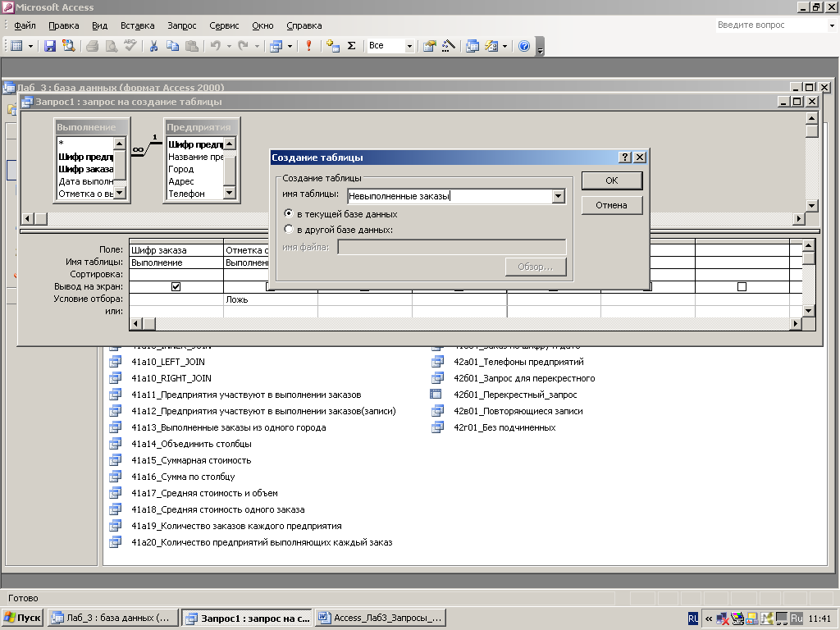Click Отмена to cancel the dialog

[612, 205]
